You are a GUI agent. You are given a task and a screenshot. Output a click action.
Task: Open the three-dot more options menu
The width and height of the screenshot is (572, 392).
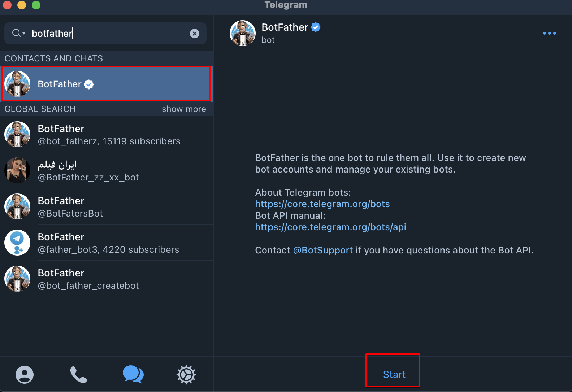550,33
